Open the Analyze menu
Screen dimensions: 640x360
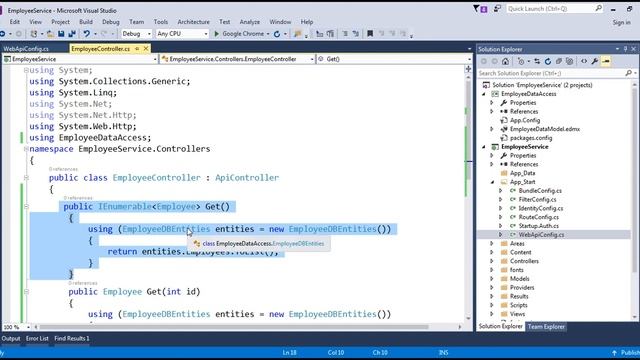coord(250,22)
